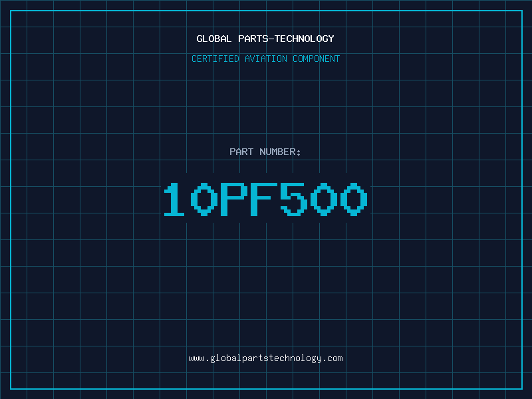Click the www.globalpartstechnology.com website address
The height and width of the screenshot is (399, 532).
pyautogui.click(x=265, y=358)
